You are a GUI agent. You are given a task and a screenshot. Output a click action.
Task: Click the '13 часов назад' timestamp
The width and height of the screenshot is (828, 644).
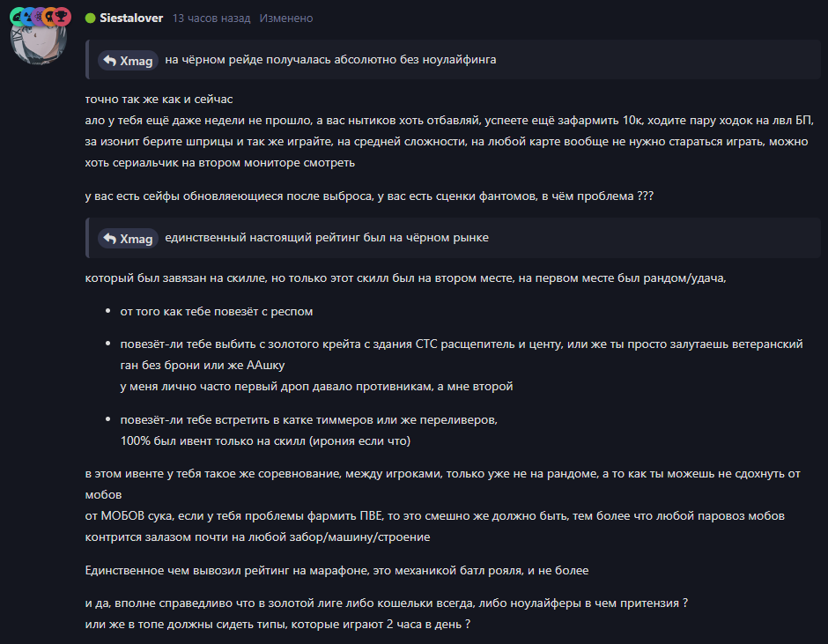coord(211,18)
